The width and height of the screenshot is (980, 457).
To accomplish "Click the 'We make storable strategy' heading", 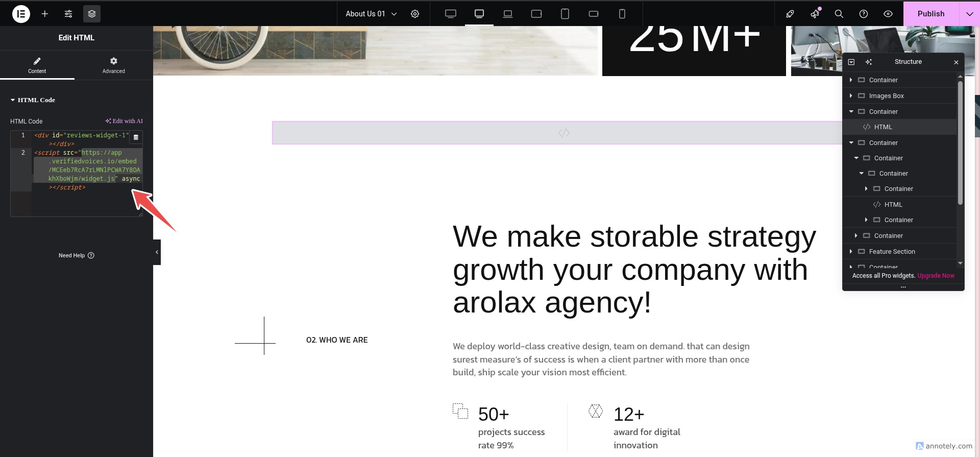I will click(x=634, y=269).
